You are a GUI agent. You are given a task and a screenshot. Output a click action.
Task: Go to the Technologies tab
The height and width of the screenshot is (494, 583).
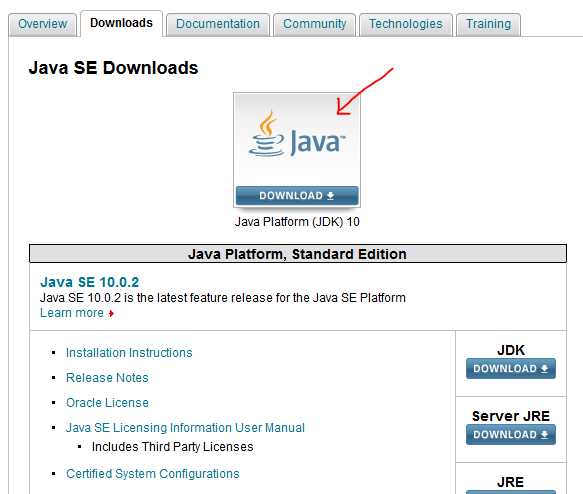point(406,24)
